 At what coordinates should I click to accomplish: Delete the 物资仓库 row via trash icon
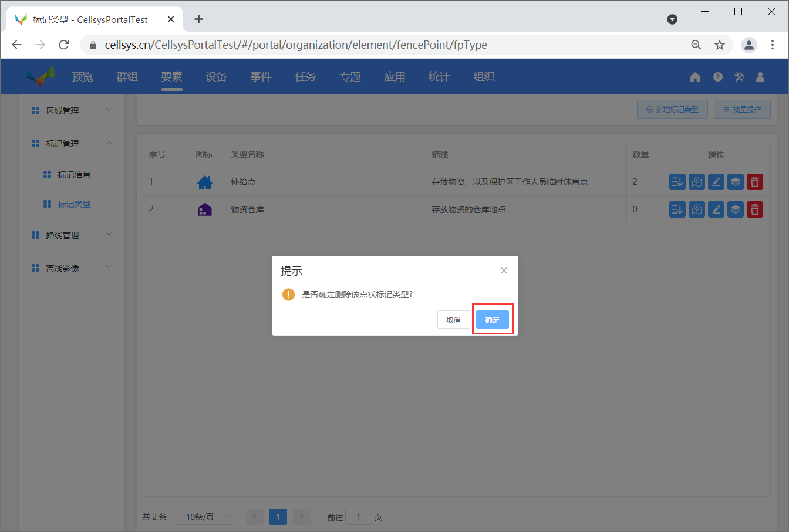(755, 209)
